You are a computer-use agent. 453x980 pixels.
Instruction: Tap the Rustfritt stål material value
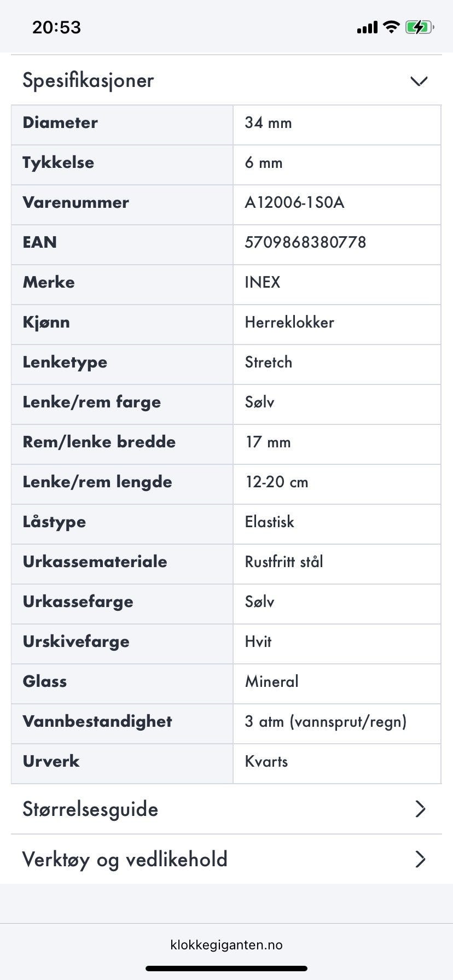point(284,562)
